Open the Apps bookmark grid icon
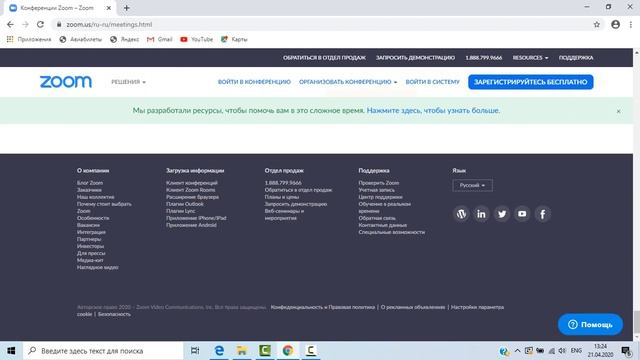 (10, 39)
